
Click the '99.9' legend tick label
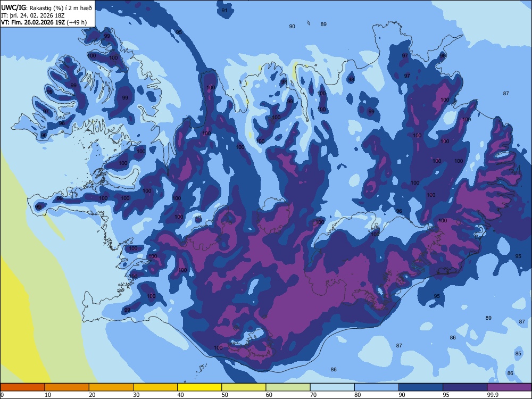[493, 395]
